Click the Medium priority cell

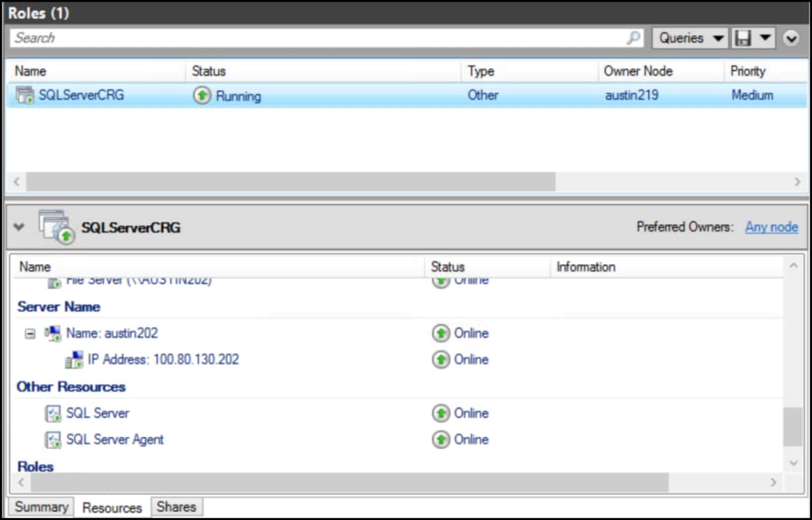tap(753, 96)
